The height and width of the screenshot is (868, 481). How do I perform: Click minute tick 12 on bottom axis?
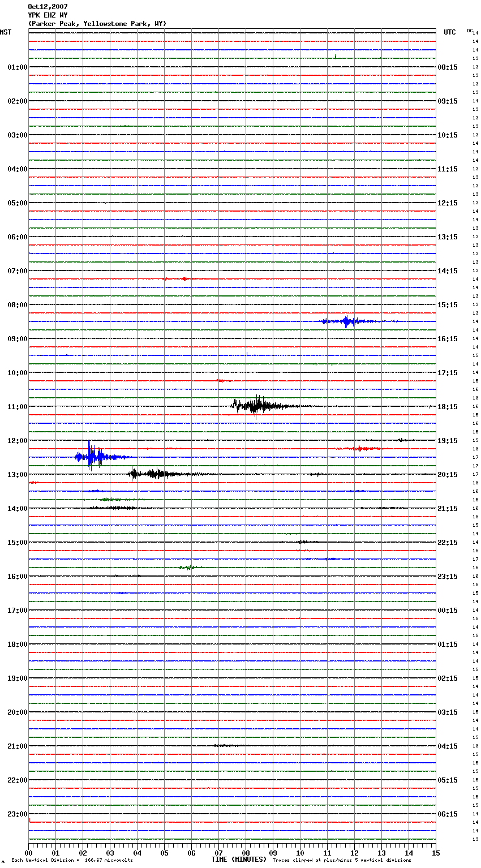[354, 853]
